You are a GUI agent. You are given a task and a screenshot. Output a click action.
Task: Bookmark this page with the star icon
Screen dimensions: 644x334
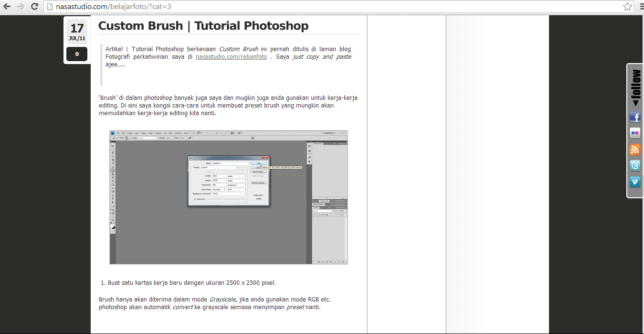(627, 7)
